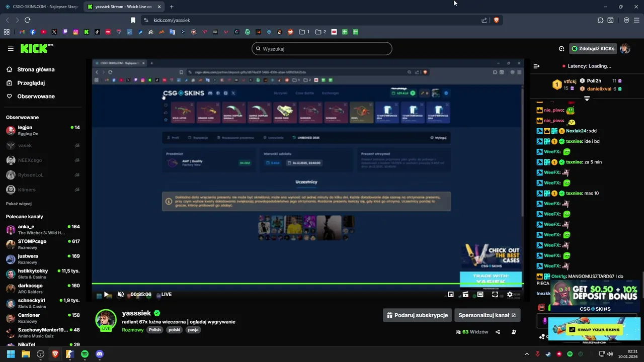Open new browser tab
The image size is (644, 362).
pos(172,7)
